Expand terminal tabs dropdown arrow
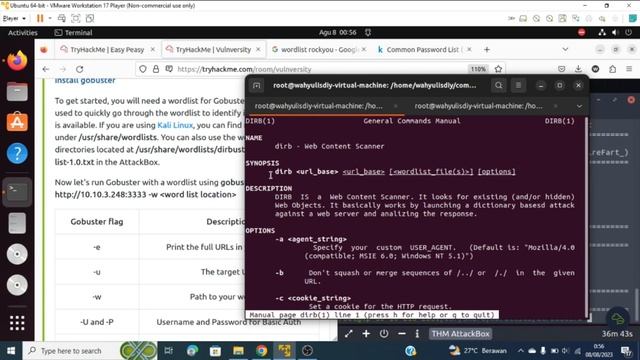Viewport: 640px width, 360px height. tap(579, 106)
